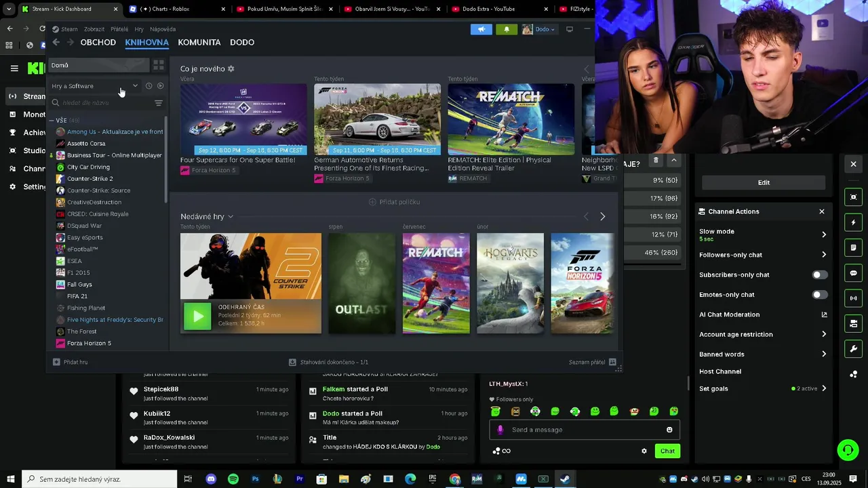This screenshot has width=868, height=488.
Task: Open the DODO profile tab
Action: point(242,42)
